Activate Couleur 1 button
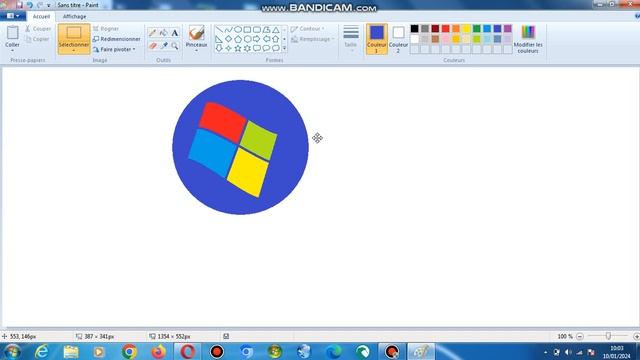 coord(376,39)
